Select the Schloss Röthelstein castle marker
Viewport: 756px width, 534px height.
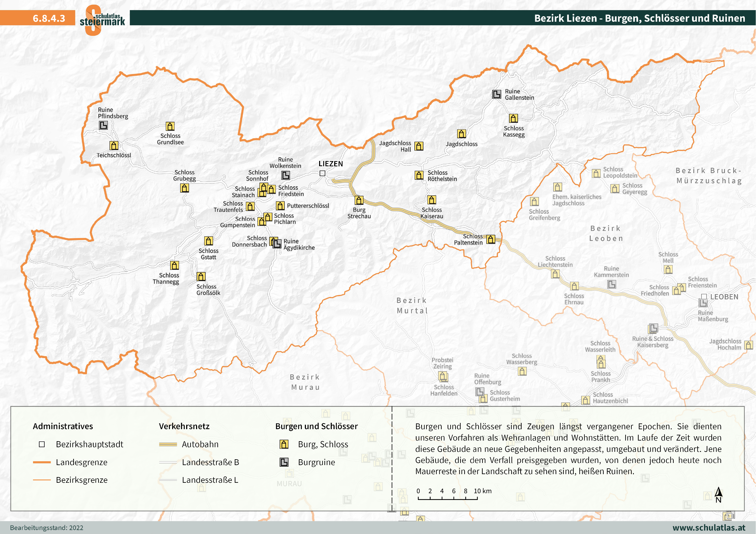tap(419, 175)
